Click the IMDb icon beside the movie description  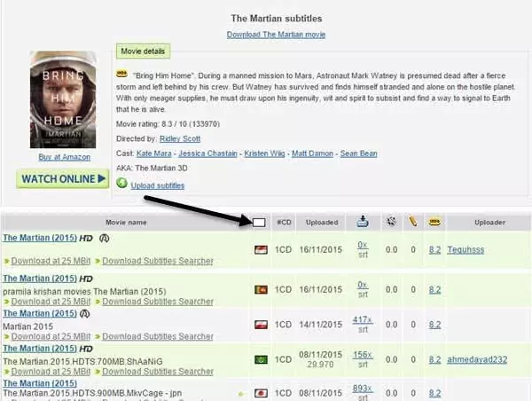point(122,75)
